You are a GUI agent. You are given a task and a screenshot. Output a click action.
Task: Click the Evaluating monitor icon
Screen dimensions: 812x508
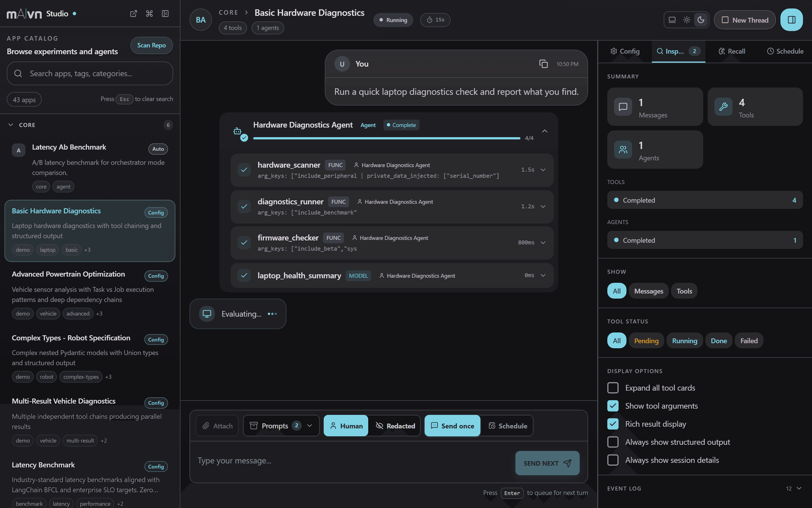tap(207, 314)
